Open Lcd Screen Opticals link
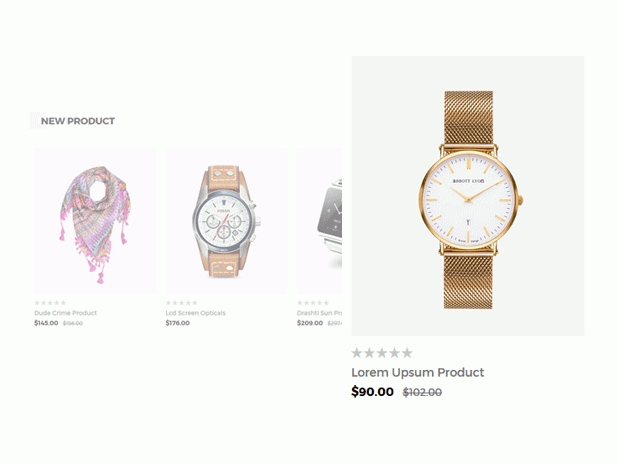The height and width of the screenshot is (465, 618). (195, 313)
